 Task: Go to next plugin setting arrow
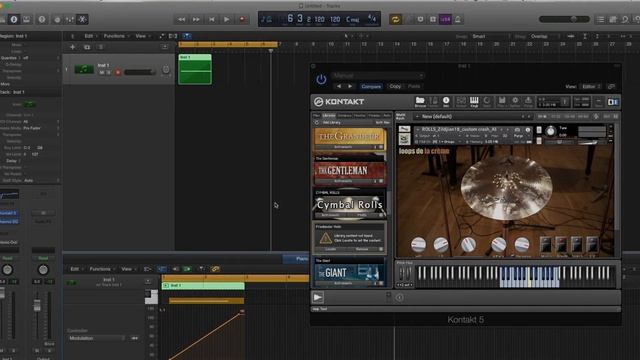coord(350,86)
